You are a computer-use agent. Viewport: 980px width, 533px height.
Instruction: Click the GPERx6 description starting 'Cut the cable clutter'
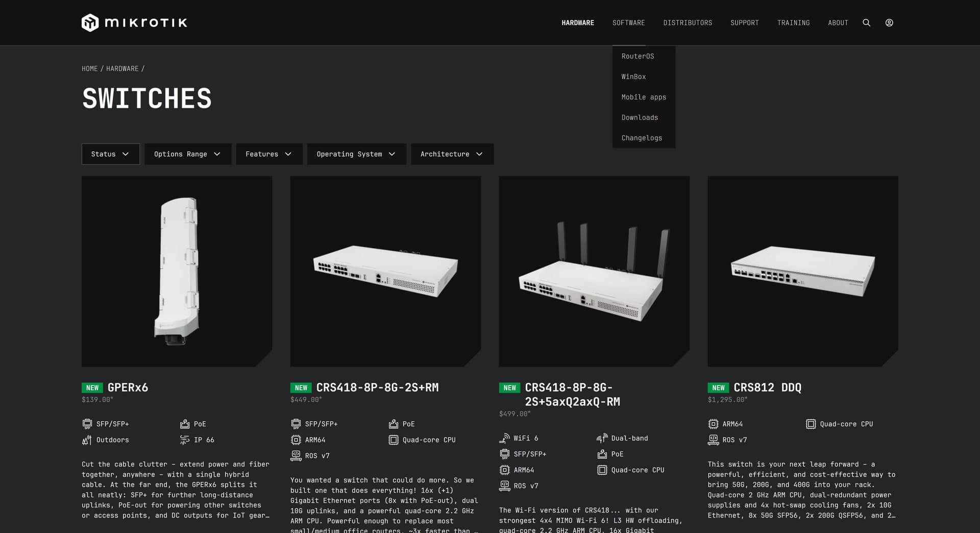tap(177, 490)
